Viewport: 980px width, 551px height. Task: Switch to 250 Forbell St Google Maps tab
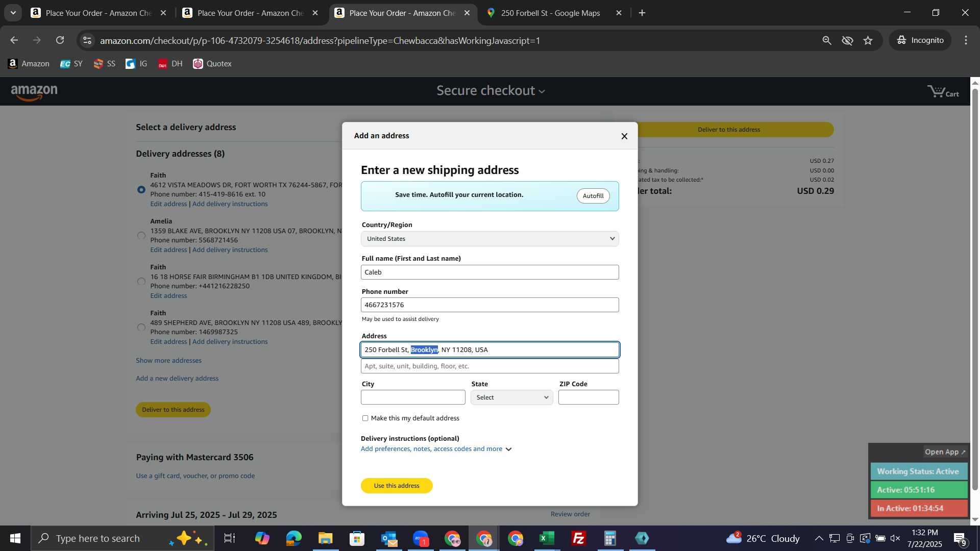click(x=550, y=13)
